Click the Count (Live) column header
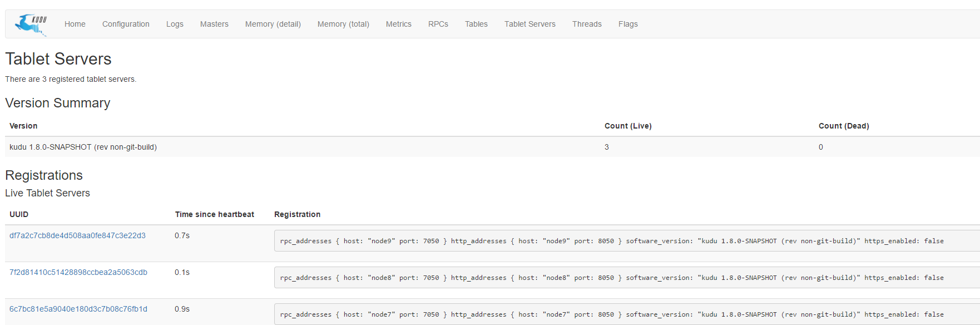The height and width of the screenshot is (325, 980). tap(628, 126)
